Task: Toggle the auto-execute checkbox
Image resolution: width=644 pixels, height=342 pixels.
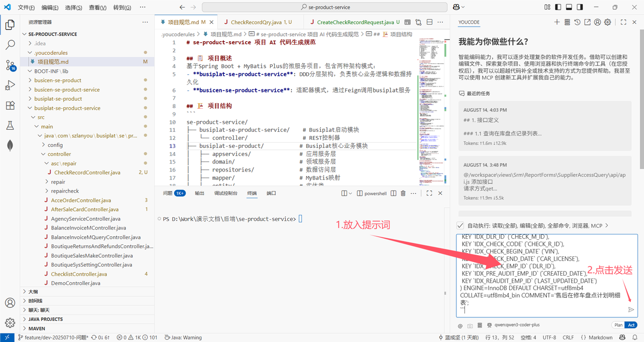Action: point(460,226)
